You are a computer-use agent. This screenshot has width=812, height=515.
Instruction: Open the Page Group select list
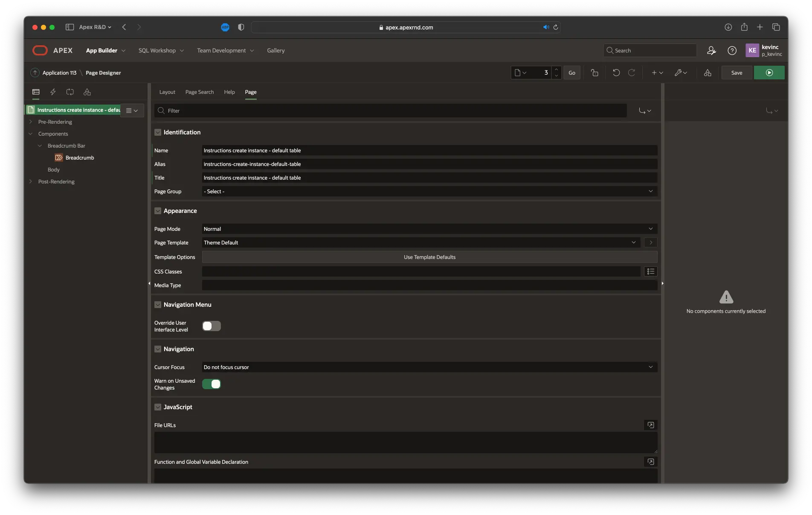429,191
